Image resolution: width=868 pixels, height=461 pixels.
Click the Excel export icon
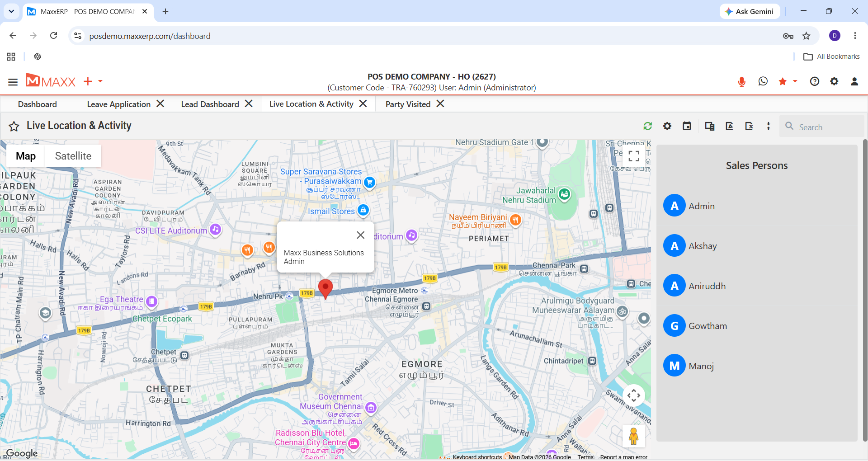(749, 126)
